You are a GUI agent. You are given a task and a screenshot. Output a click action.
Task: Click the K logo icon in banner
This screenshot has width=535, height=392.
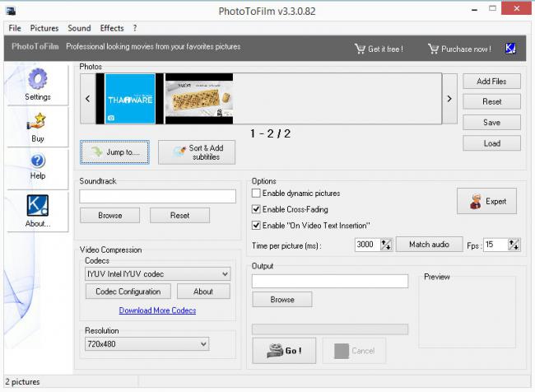click(x=510, y=49)
